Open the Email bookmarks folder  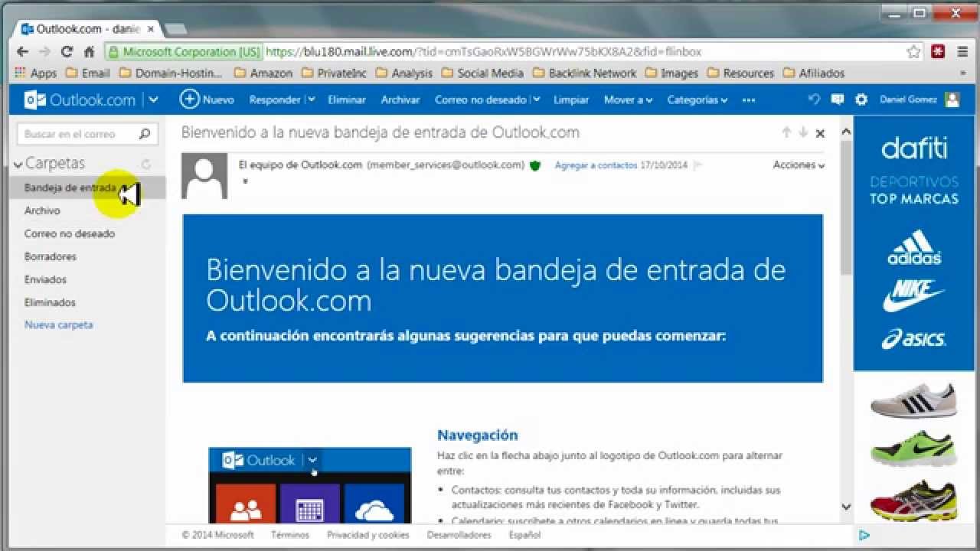(88, 73)
